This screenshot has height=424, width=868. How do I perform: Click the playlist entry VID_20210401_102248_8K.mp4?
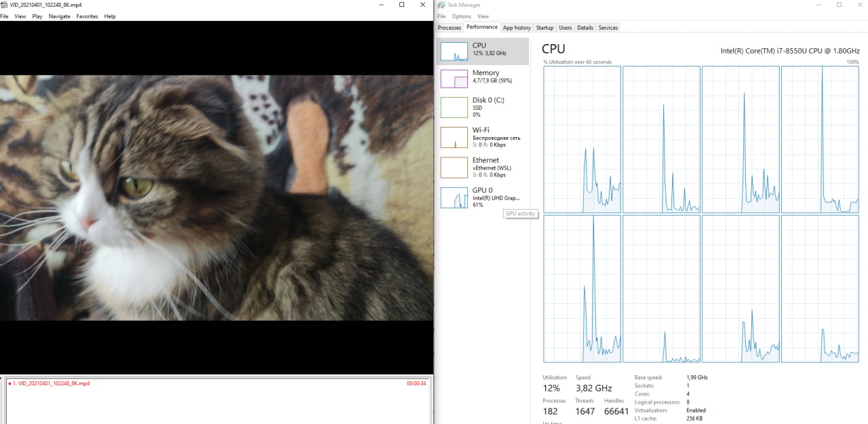tap(52, 383)
